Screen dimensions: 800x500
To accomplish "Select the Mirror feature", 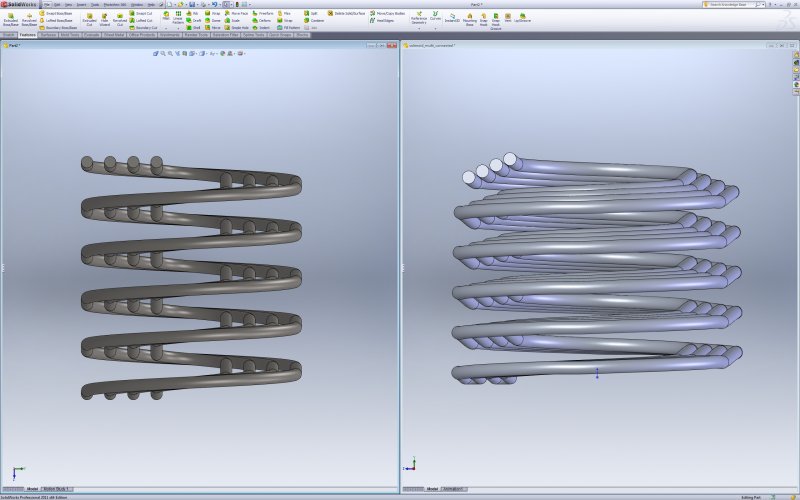I will click(x=213, y=28).
